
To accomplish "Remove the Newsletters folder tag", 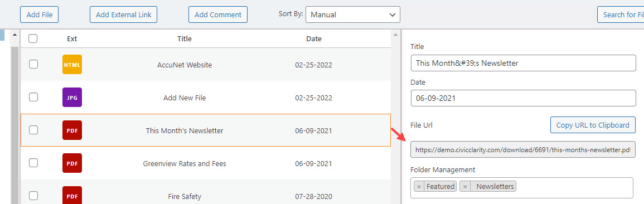I will tap(465, 186).
